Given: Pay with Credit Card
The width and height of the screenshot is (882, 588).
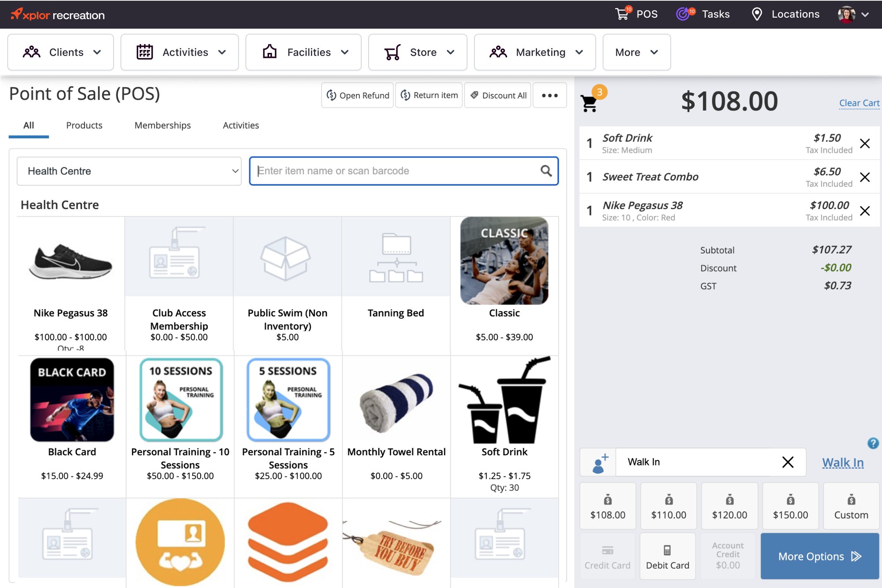Looking at the screenshot, I should pyautogui.click(x=607, y=556).
